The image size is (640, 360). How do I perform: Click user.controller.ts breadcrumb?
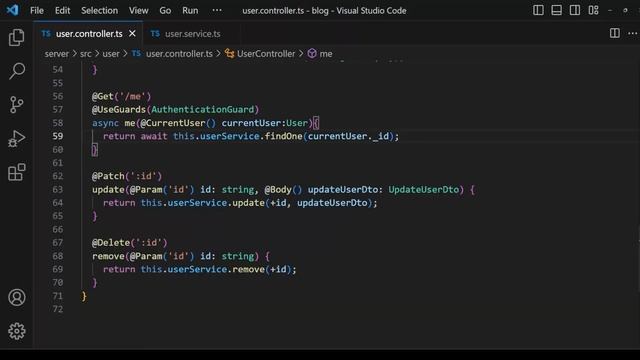(179, 54)
